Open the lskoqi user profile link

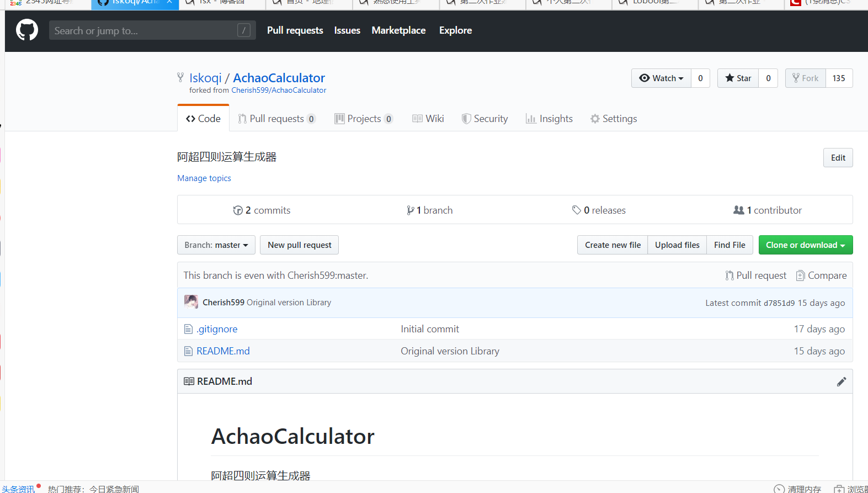click(205, 78)
